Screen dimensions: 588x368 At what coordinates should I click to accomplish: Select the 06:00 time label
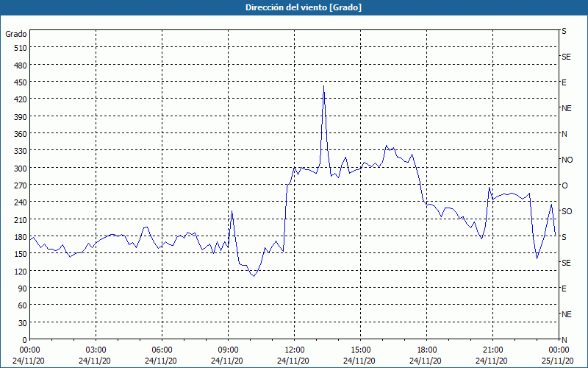(x=162, y=350)
